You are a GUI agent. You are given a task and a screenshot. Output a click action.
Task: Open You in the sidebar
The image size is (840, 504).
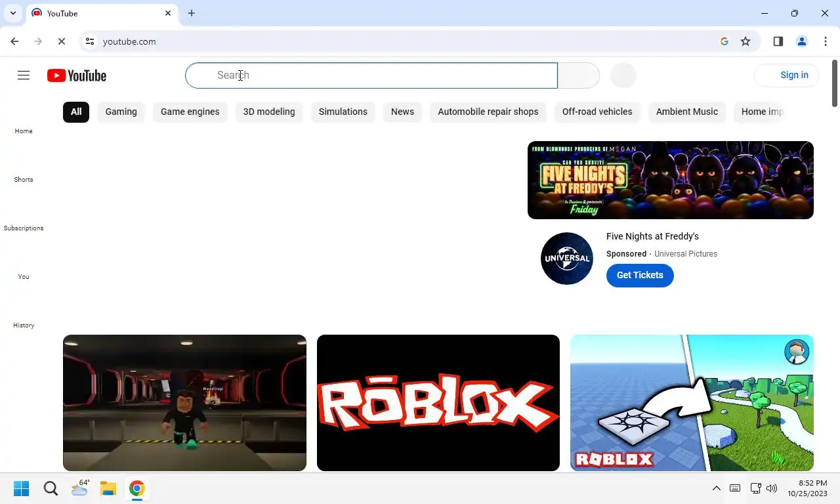(x=24, y=276)
